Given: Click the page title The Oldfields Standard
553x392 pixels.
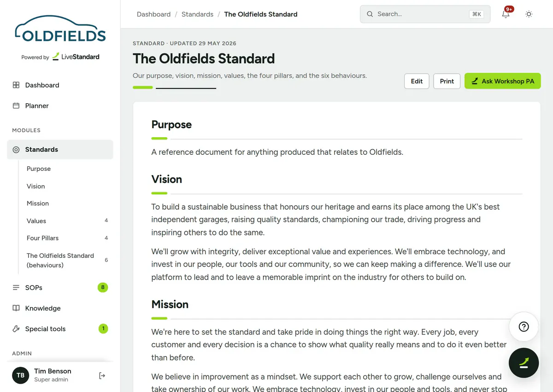Looking at the screenshot, I should point(204,59).
